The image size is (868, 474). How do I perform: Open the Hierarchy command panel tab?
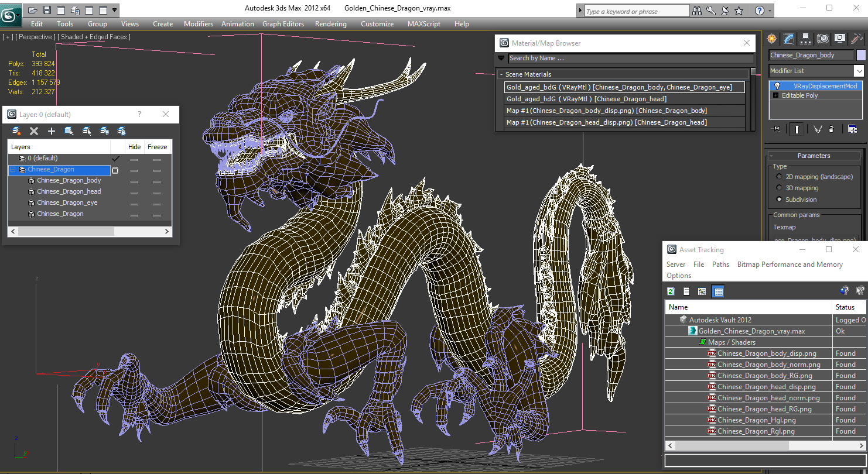click(806, 39)
